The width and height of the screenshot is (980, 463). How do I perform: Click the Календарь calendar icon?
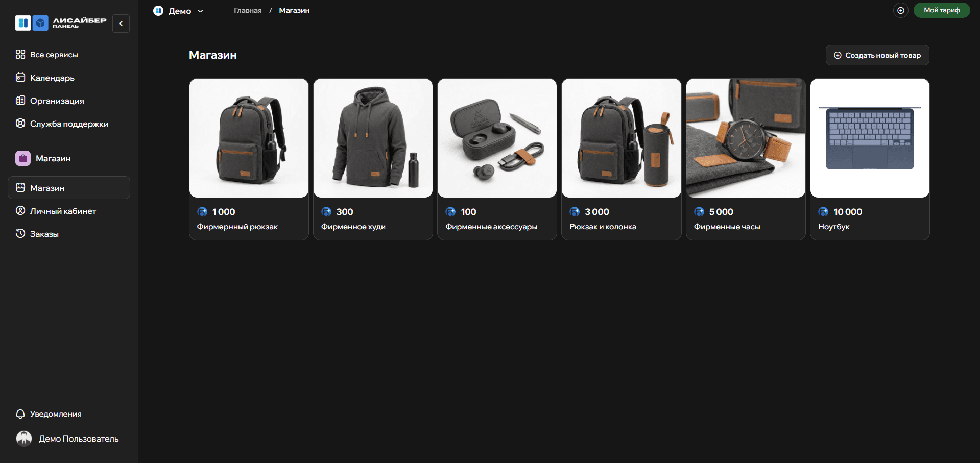point(20,77)
